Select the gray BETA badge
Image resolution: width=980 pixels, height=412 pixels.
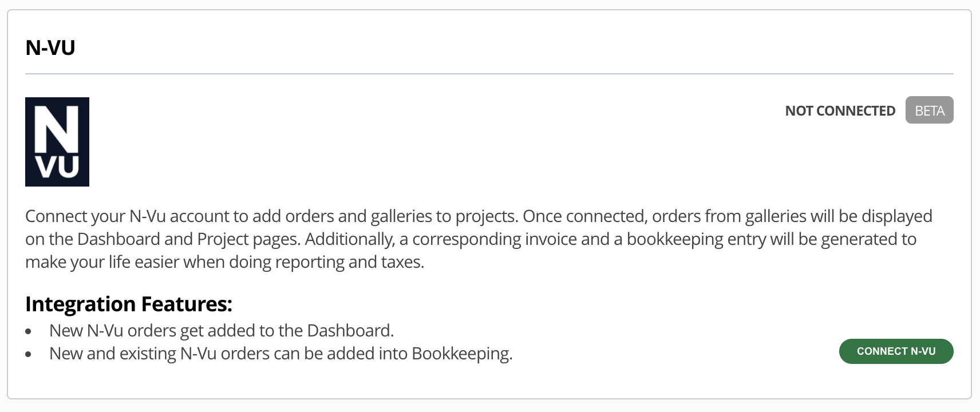(930, 110)
